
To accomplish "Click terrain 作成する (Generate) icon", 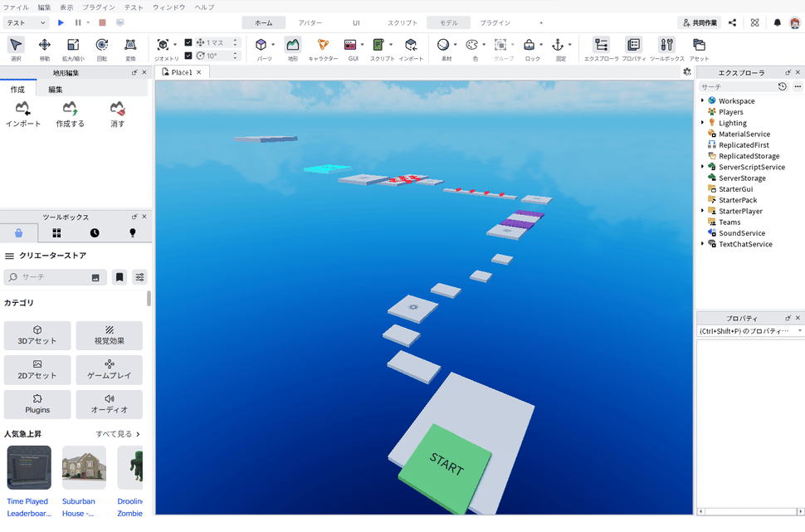I will [70, 109].
